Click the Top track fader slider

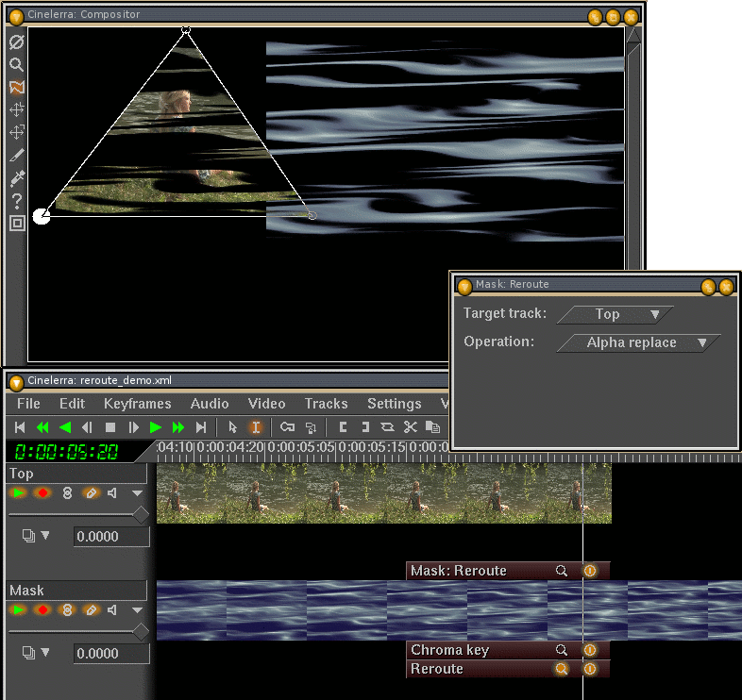140,514
